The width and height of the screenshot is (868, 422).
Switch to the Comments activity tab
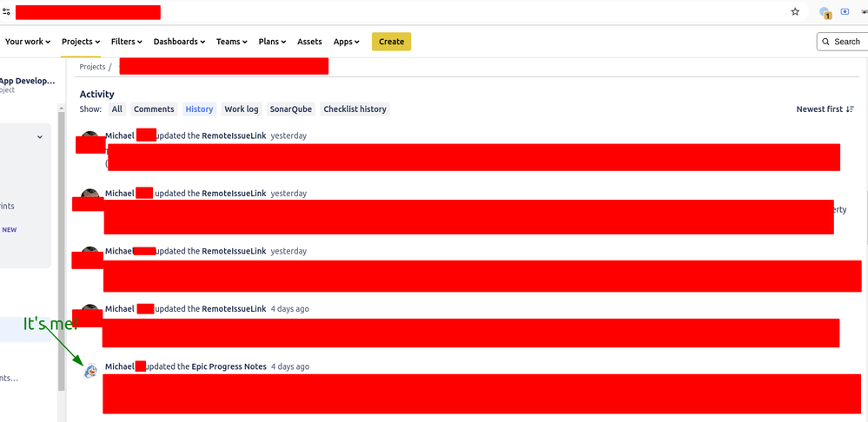(154, 109)
